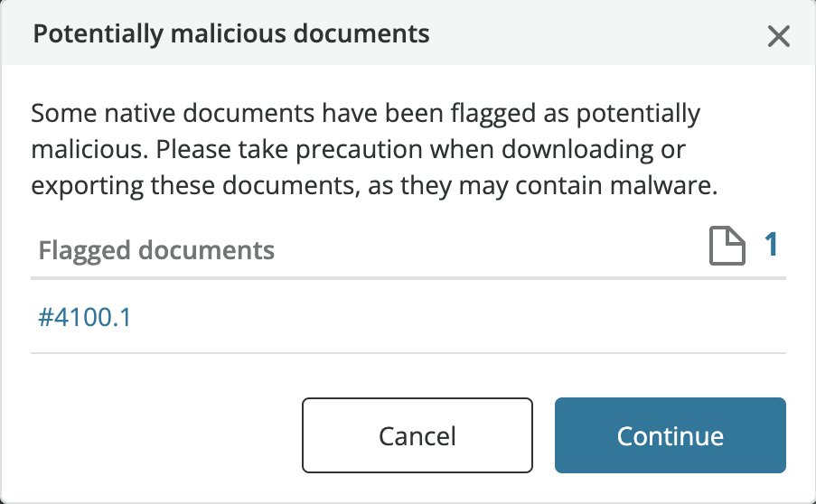
Task: Click the word 'exporting' in the message
Action: 87,186
